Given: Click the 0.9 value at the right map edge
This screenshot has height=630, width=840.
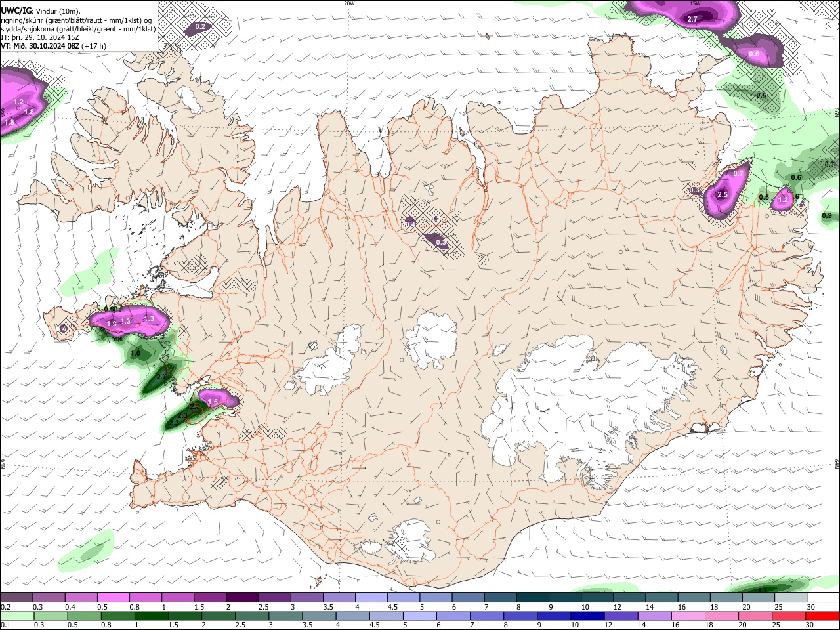Looking at the screenshot, I should [x=827, y=216].
